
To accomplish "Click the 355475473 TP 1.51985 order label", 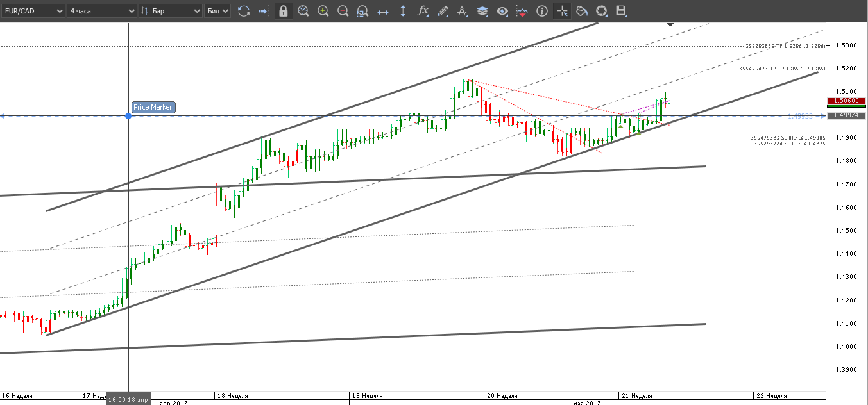I will pos(782,68).
